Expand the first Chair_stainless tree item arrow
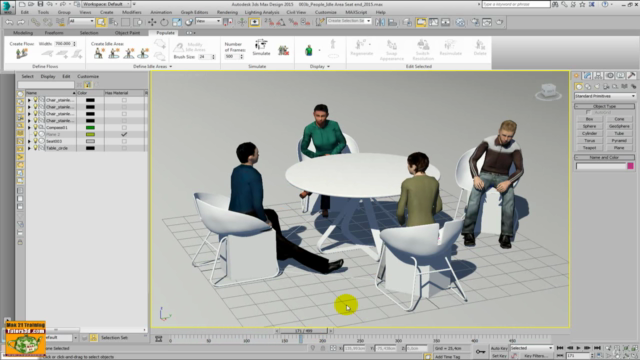Screen dimensions: 640x360 tap(29, 100)
